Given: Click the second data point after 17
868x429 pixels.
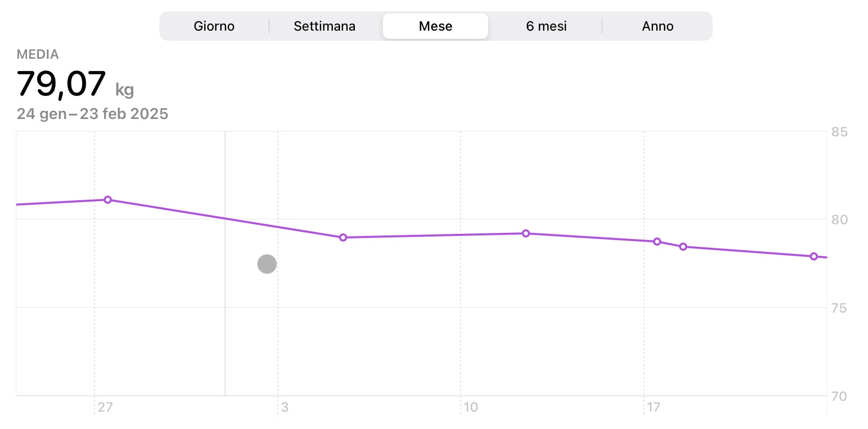Looking at the screenshot, I should [683, 247].
